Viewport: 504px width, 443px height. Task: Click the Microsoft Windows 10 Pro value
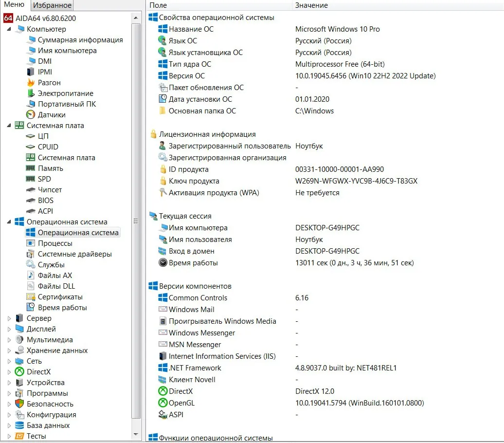(337, 29)
